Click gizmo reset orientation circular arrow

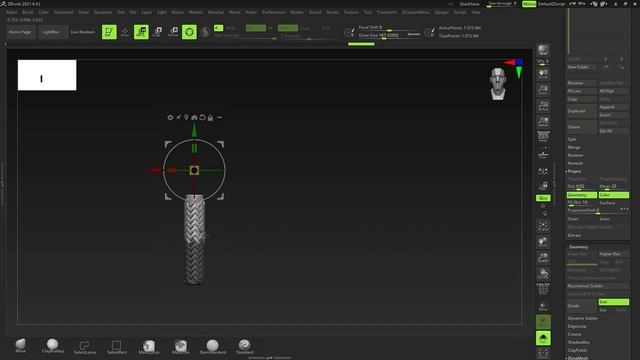click(x=202, y=118)
